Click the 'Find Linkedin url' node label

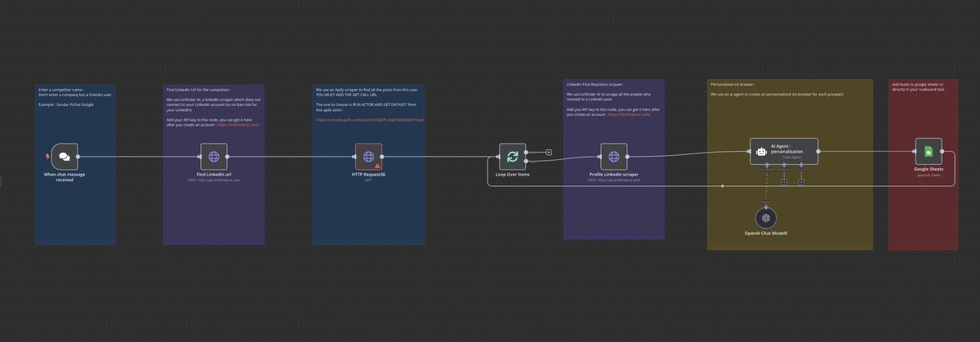pyautogui.click(x=213, y=175)
